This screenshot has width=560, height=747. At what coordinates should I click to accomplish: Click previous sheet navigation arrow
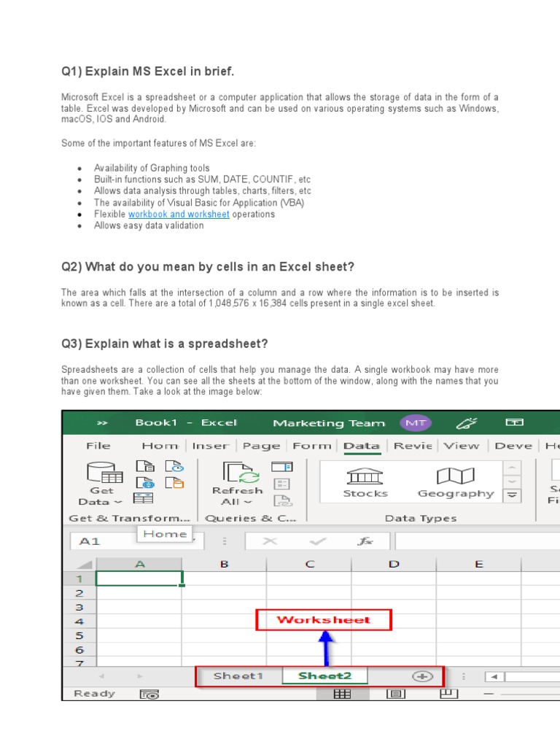click(x=101, y=676)
